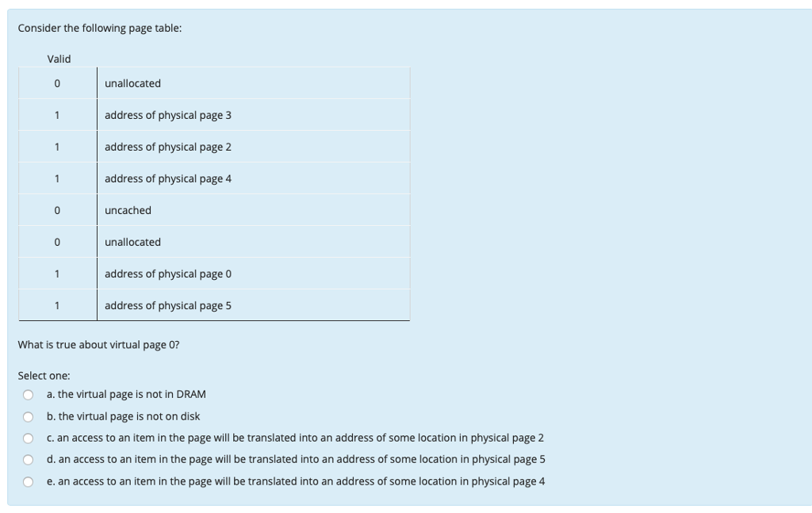
Task: Select answer option a radio button
Action: pos(27,394)
